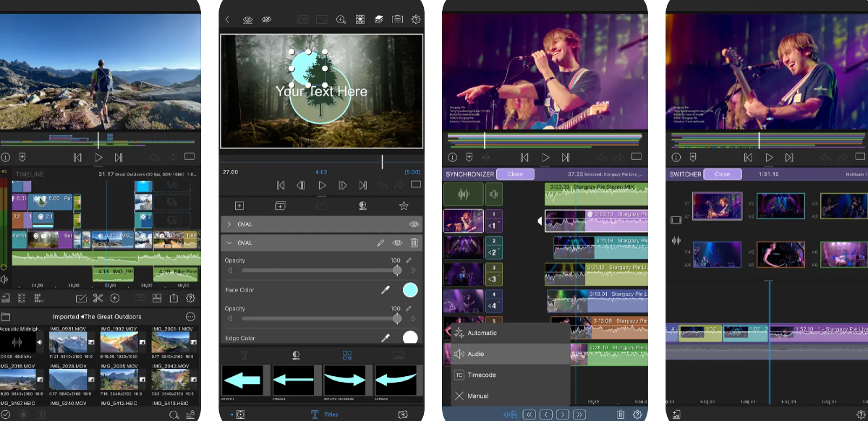Select the scissors split tool in timeline toolbar
The image size is (868, 421).
tap(98, 298)
